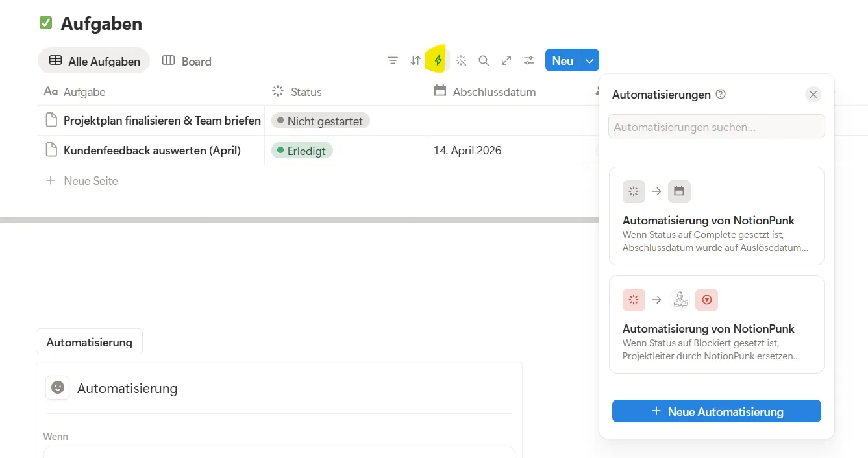Click the Neu button

coord(563,60)
